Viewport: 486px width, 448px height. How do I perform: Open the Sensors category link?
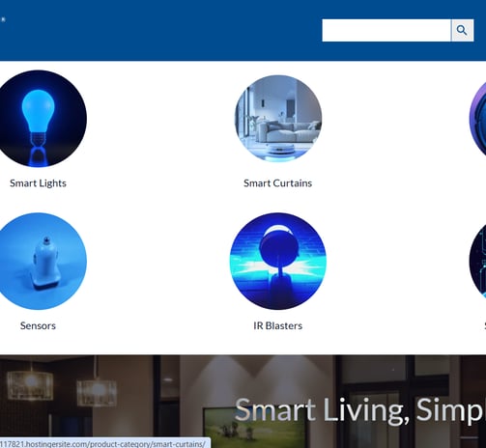pyautogui.click(x=38, y=325)
